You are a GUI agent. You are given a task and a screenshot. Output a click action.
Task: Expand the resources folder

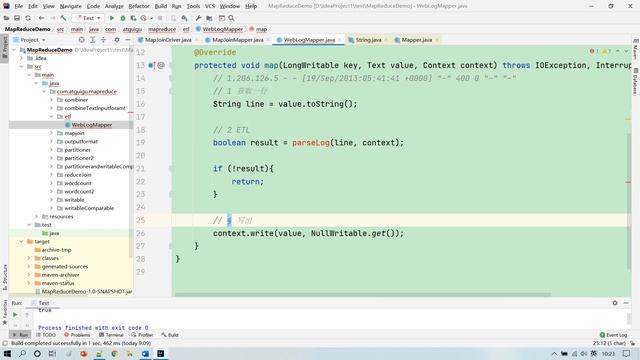[x=37, y=216]
